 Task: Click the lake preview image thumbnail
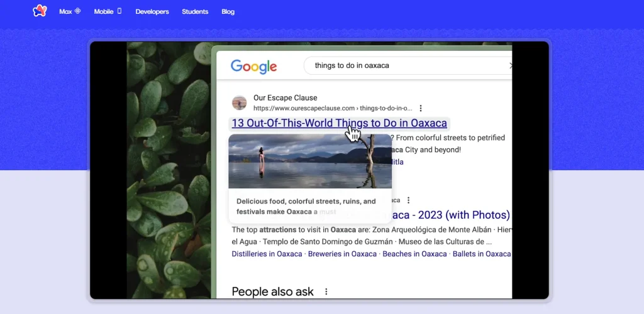[309, 161]
